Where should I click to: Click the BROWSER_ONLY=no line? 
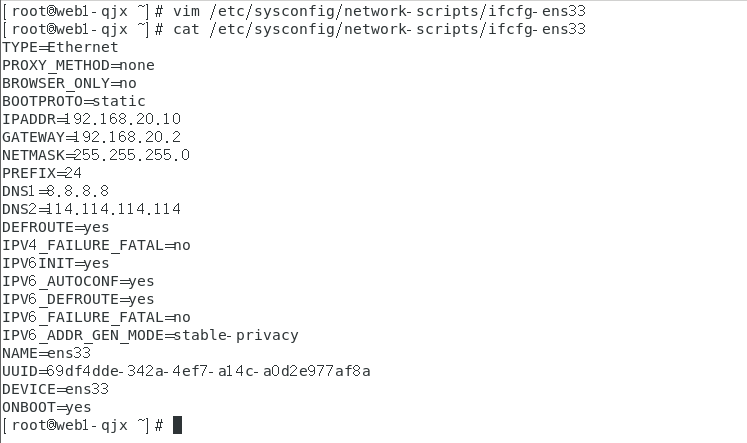pyautogui.click(x=69, y=83)
